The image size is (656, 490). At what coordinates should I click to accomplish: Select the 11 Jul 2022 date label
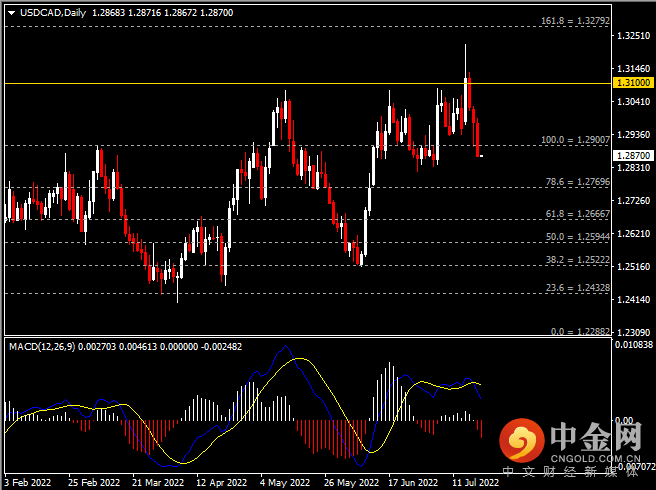(476, 482)
